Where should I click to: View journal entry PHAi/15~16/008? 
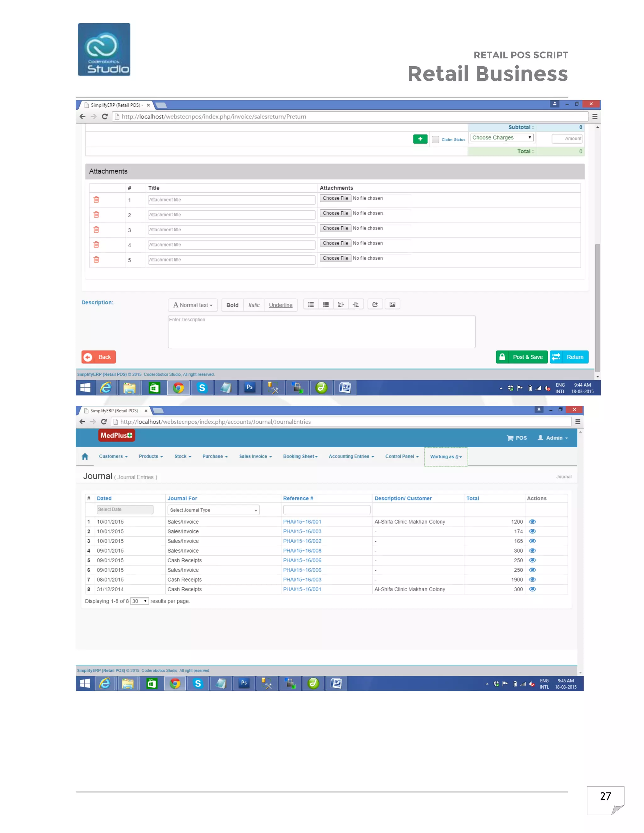point(533,550)
